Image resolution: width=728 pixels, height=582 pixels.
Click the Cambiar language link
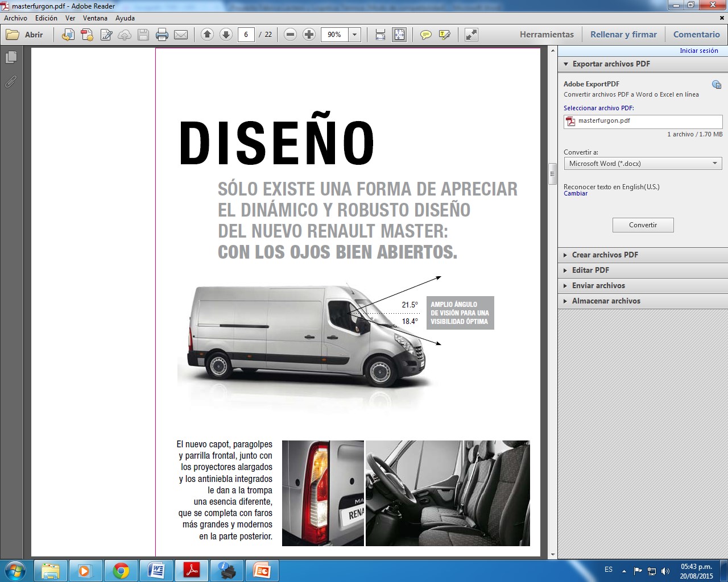pos(576,194)
